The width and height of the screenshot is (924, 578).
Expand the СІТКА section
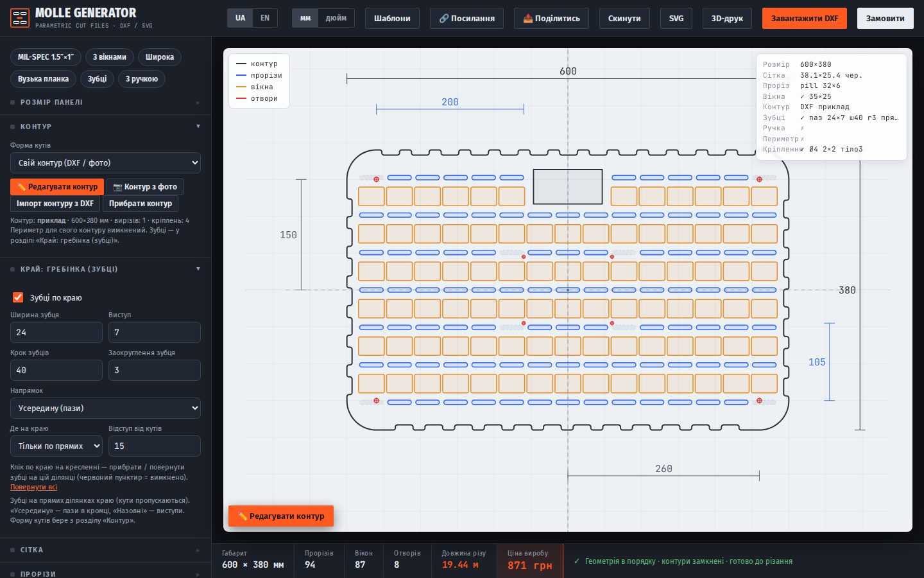tap(105, 550)
